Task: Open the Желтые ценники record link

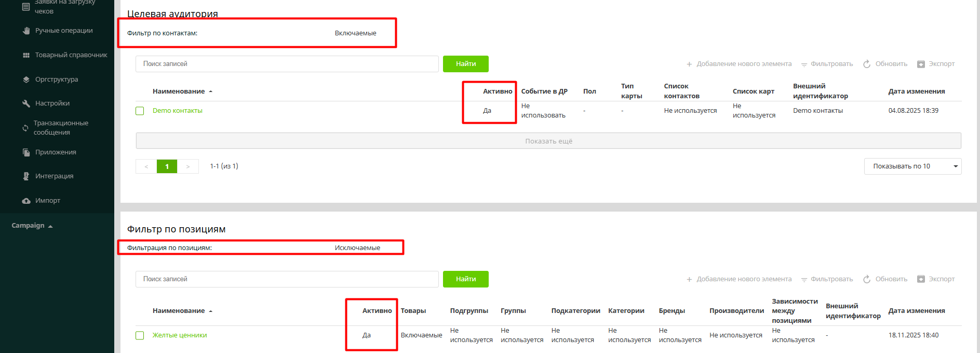Action: pyautogui.click(x=180, y=335)
